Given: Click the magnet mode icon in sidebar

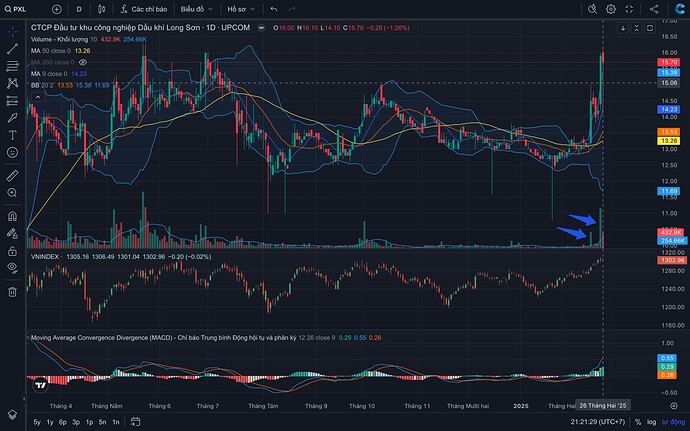Looking at the screenshot, I should coord(12,215).
